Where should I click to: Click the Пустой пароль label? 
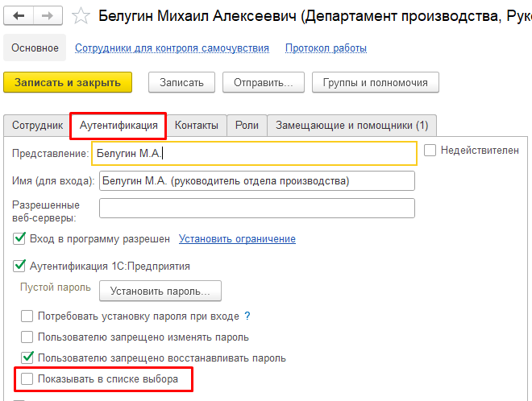coord(56,287)
